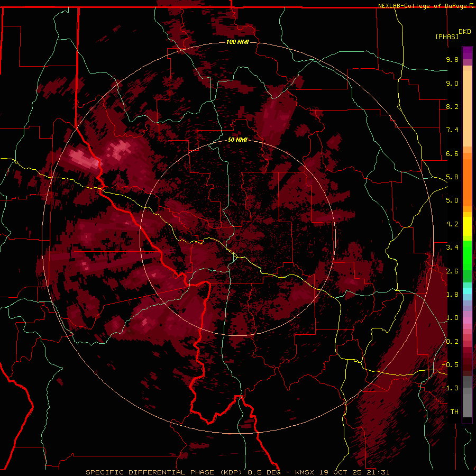Click the 5.8 scale value
The height and width of the screenshot is (476, 476).
coord(452,177)
